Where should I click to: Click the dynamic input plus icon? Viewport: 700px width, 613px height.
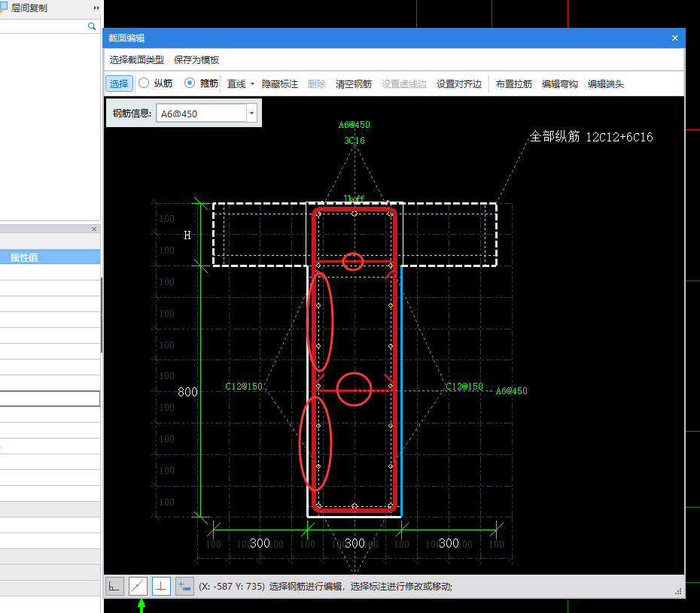coord(184,586)
